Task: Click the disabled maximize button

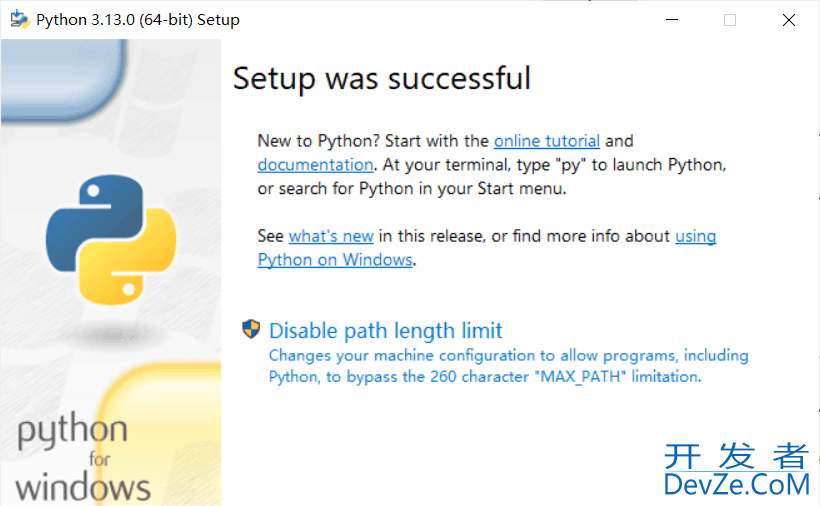Action: pyautogui.click(x=730, y=20)
